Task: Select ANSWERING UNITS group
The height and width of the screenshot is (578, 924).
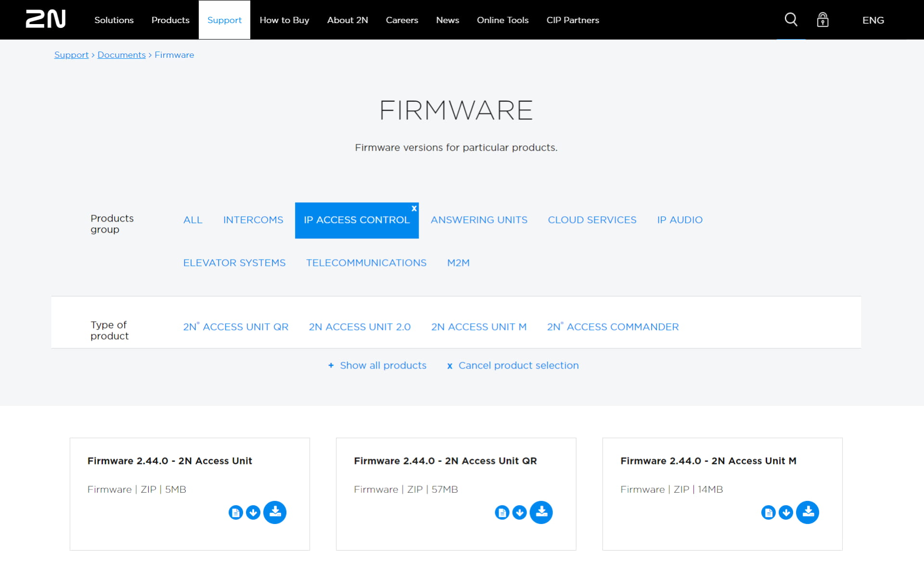Action: click(x=479, y=220)
